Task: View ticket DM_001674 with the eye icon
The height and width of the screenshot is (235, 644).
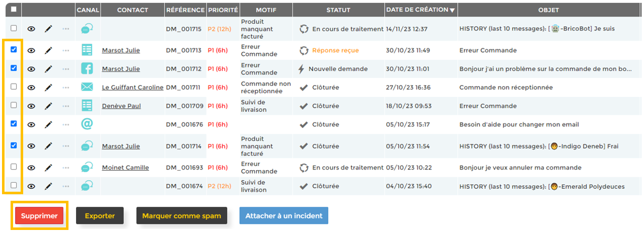Action: tap(31, 186)
